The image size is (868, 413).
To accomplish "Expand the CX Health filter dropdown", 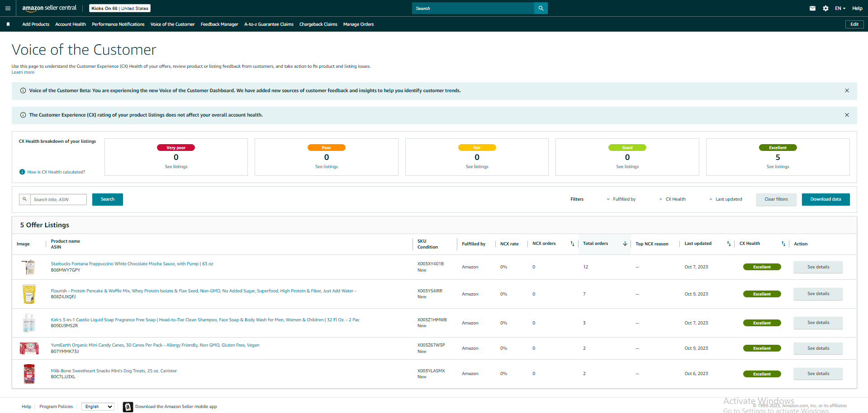I will 673,199.
